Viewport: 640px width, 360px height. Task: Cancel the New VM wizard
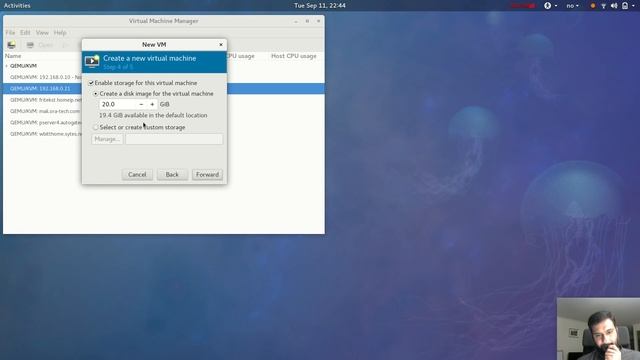tap(137, 175)
